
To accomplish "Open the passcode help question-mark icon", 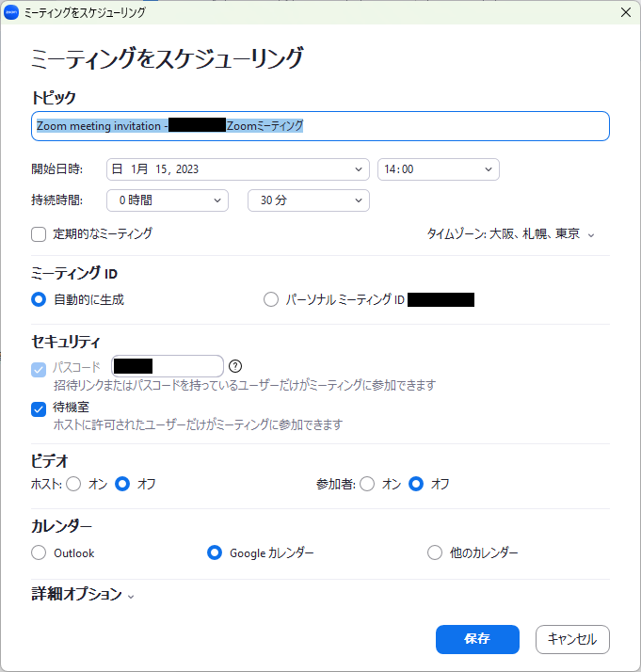I will (235, 366).
